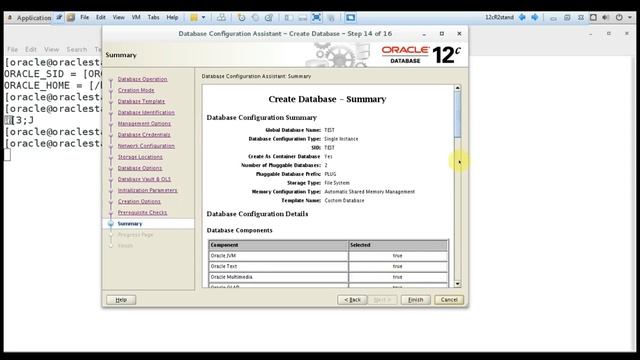Go to the Database Credentials step
The image size is (640, 360).
coord(144,135)
